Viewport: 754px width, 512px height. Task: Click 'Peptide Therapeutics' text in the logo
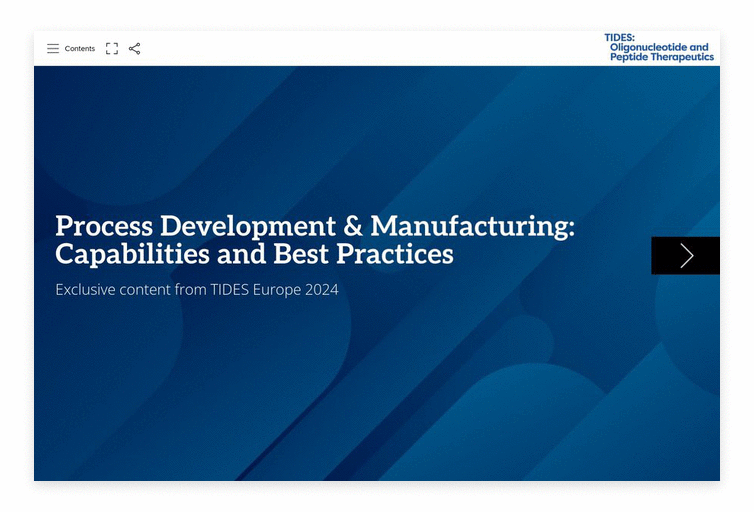pyautogui.click(x=662, y=57)
